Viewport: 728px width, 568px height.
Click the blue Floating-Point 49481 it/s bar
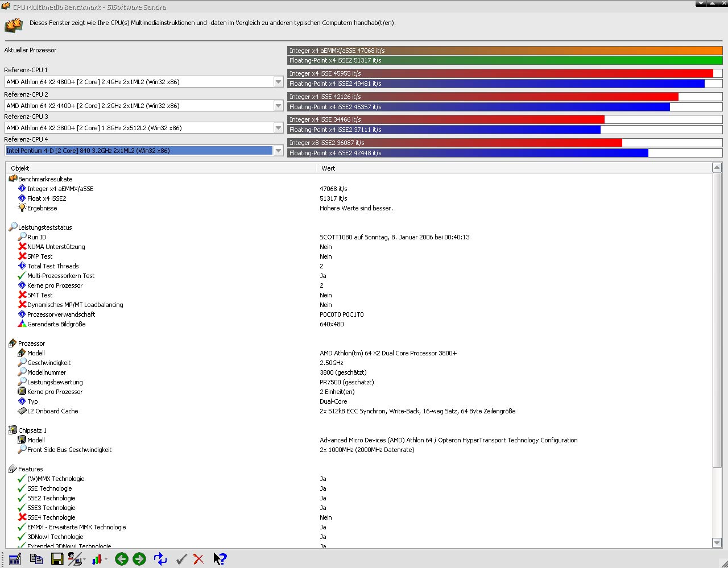point(496,84)
